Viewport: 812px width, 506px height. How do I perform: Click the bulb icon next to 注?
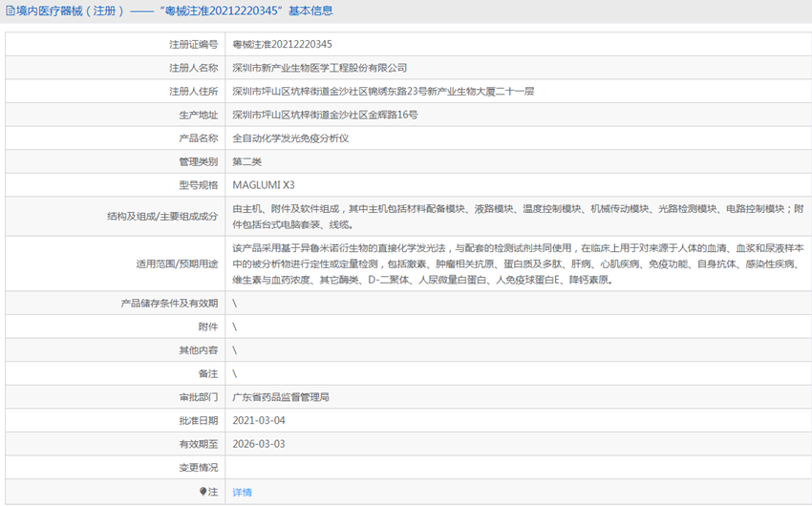pos(203,492)
